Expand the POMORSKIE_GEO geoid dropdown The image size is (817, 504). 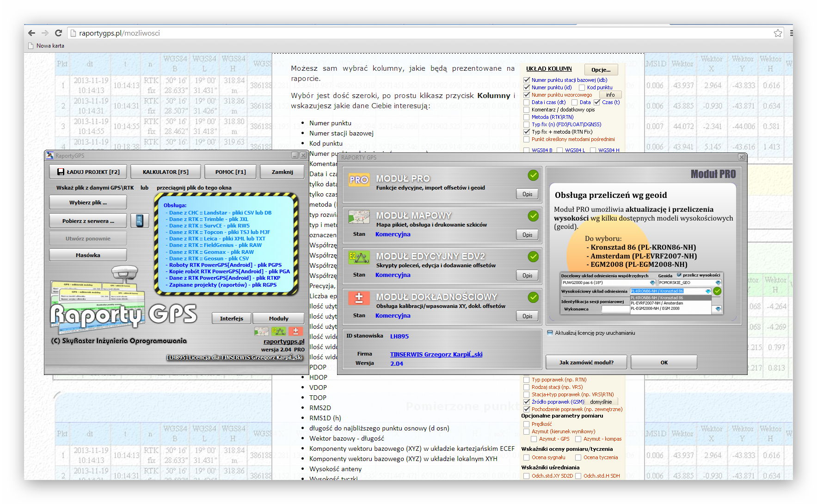(718, 283)
